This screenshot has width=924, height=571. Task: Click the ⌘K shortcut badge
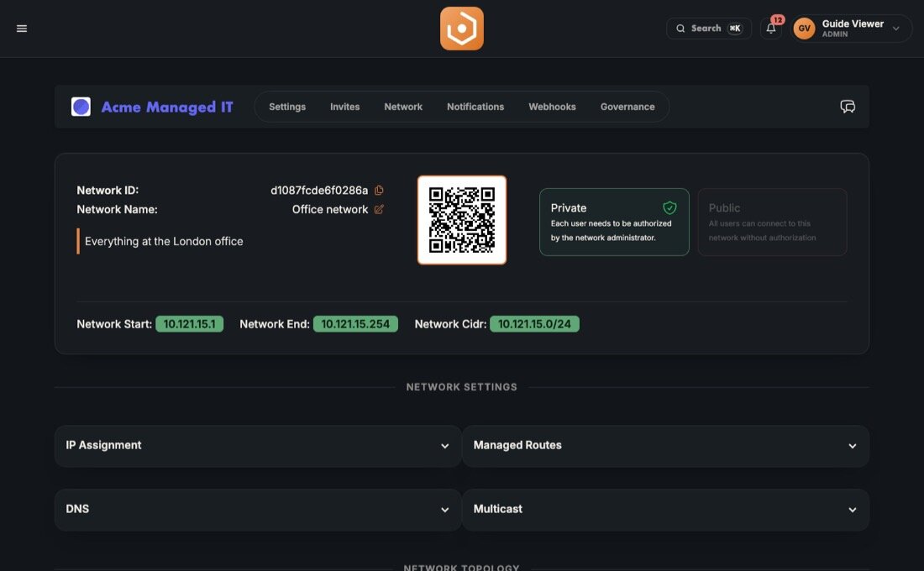734,29
